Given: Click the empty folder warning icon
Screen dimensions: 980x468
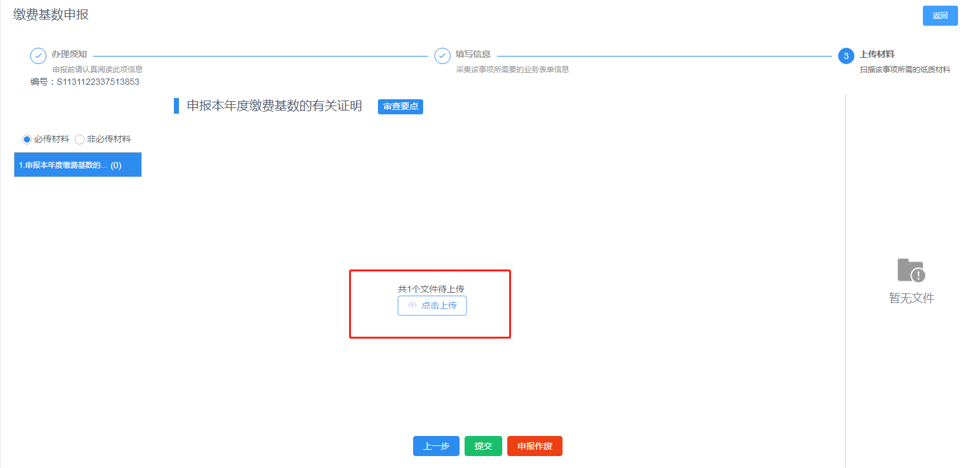Looking at the screenshot, I should [x=911, y=270].
